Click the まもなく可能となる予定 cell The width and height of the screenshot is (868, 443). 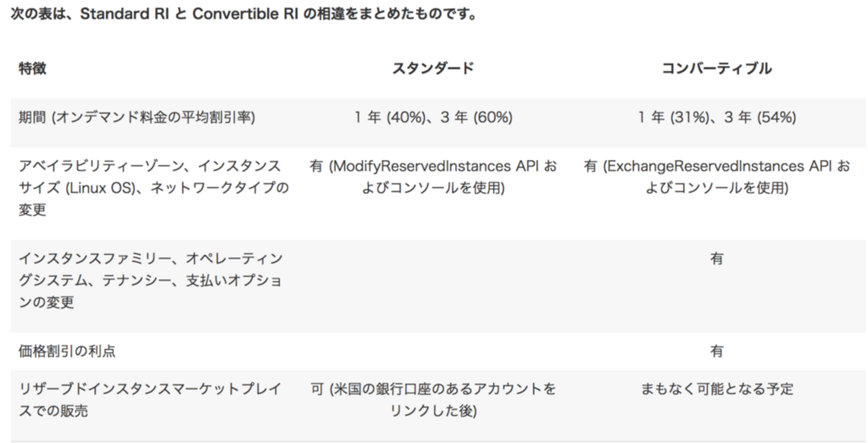pyautogui.click(x=716, y=390)
